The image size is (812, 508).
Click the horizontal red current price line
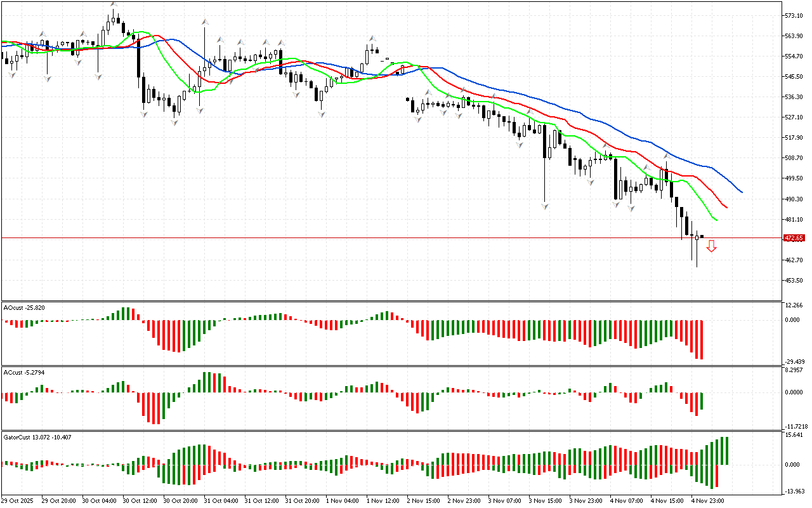[381, 238]
